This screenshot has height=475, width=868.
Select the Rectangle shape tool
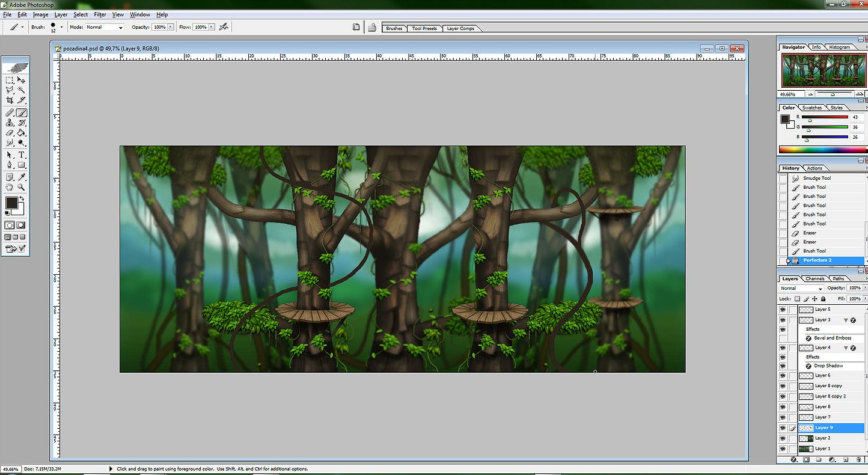click(x=21, y=165)
